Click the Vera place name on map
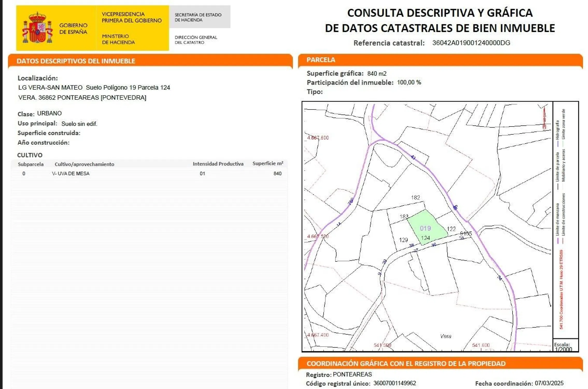The width and height of the screenshot is (588, 389). tap(445, 336)
